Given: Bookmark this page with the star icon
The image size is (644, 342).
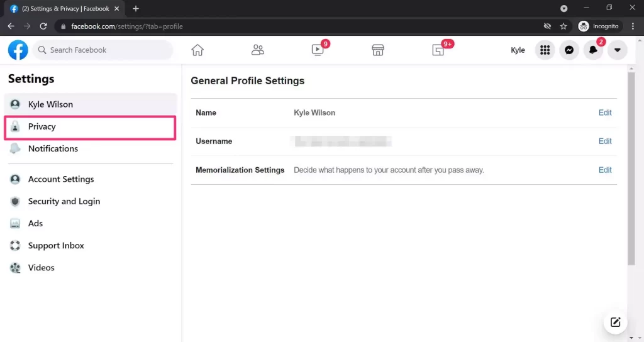Looking at the screenshot, I should (x=563, y=26).
